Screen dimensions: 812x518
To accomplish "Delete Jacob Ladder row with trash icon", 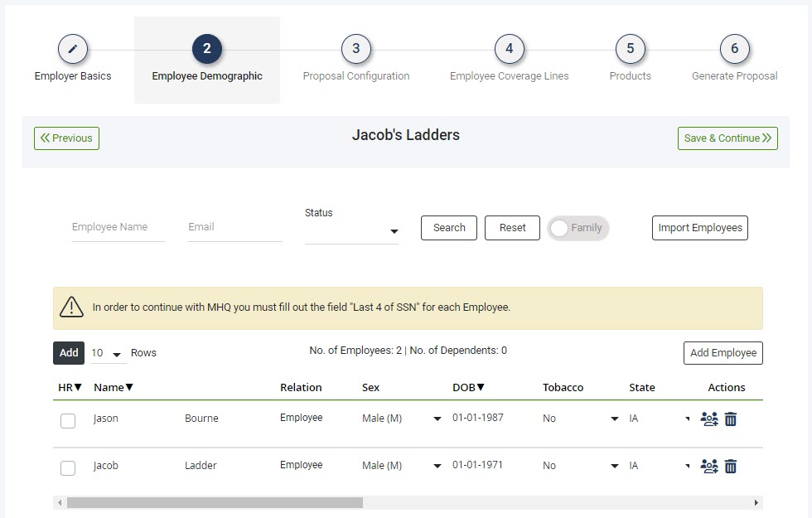I will point(730,466).
